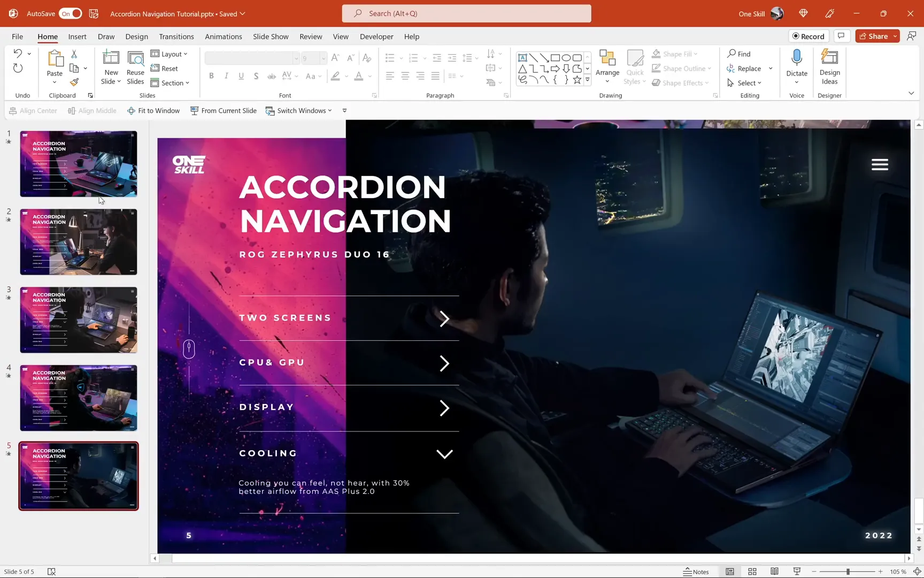This screenshot has width=924, height=578.
Task: Click Fit to Window button
Action: click(x=153, y=111)
